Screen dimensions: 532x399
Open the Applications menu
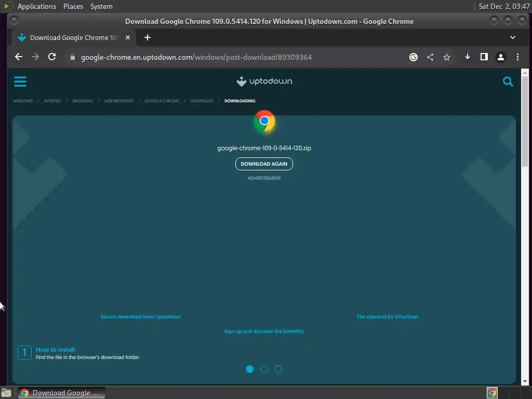click(37, 6)
